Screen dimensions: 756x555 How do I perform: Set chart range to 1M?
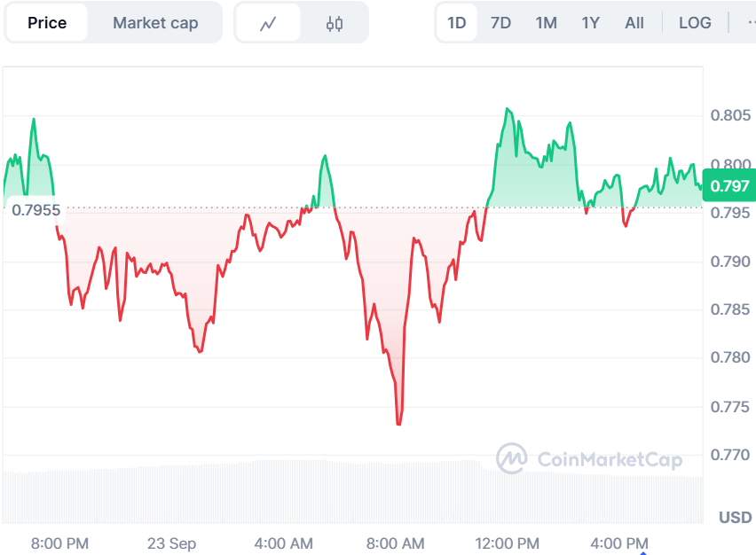click(x=547, y=23)
